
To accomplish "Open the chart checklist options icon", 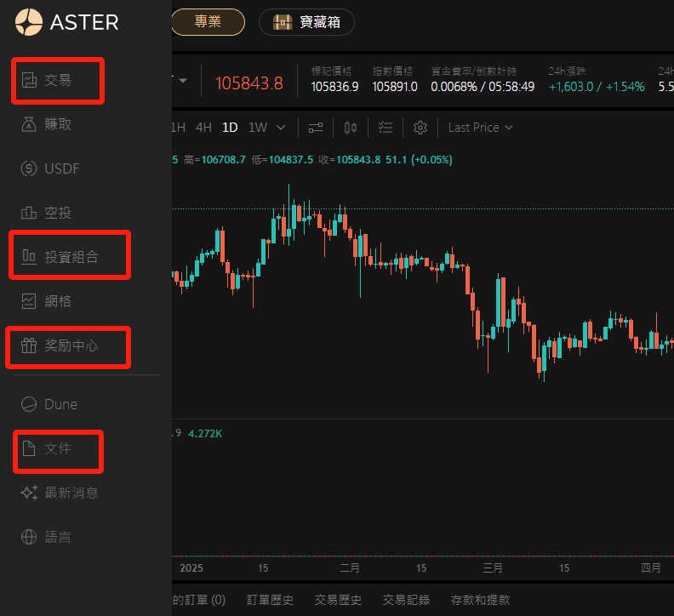I will coord(386,128).
